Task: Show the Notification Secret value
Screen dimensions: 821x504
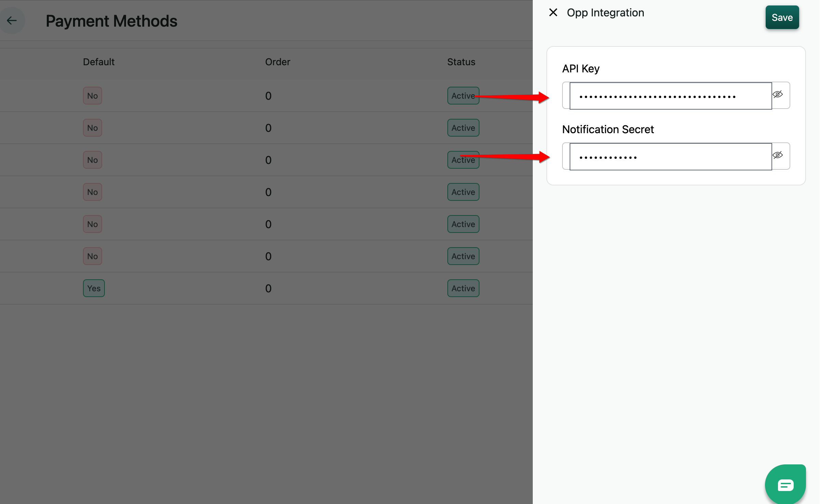Action: [x=778, y=155]
